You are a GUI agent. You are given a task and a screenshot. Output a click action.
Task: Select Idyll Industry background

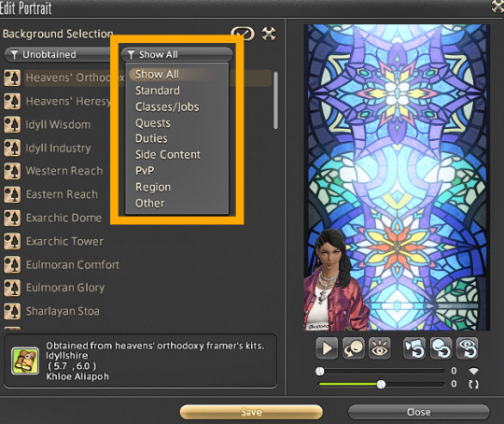58,148
